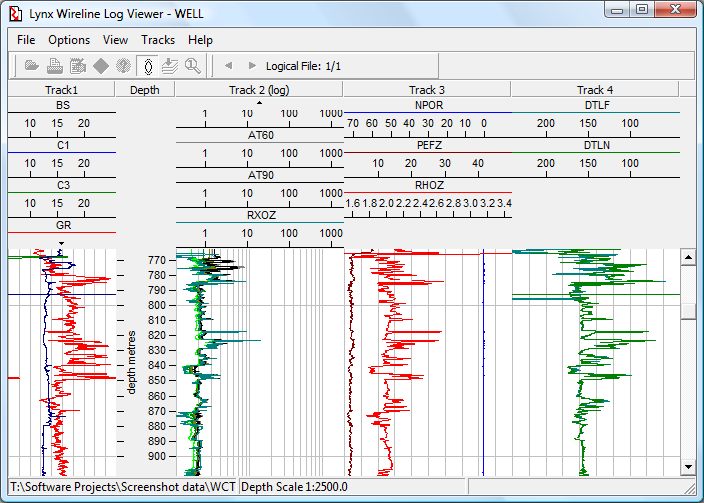704x503 pixels.
Task: Click the Logical File: 1/1 label
Action: point(304,66)
